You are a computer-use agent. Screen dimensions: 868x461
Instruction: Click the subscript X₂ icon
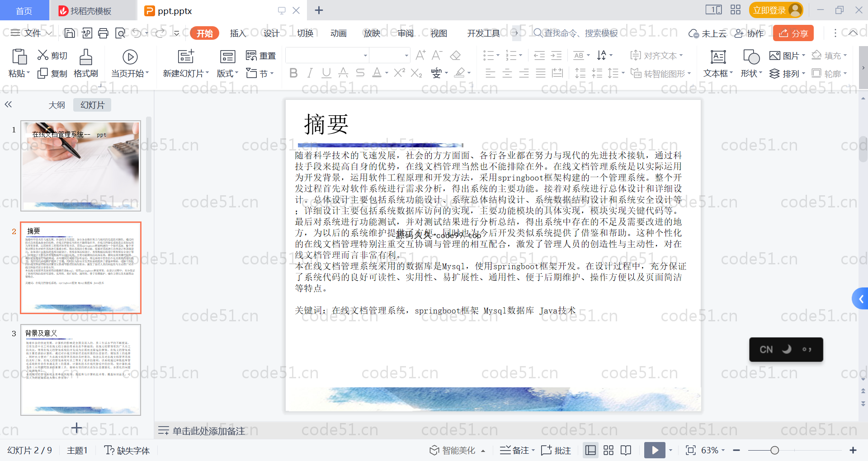[x=416, y=73]
